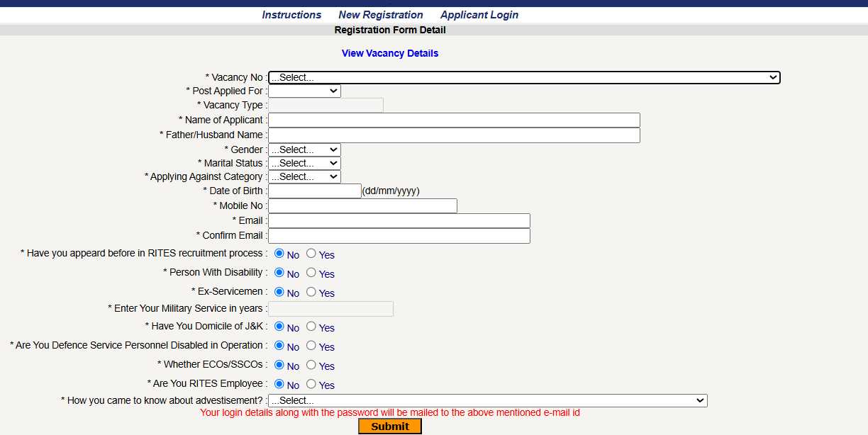The width and height of the screenshot is (868, 435).
Task: Click the View Vacancy Details link
Action: tap(390, 53)
